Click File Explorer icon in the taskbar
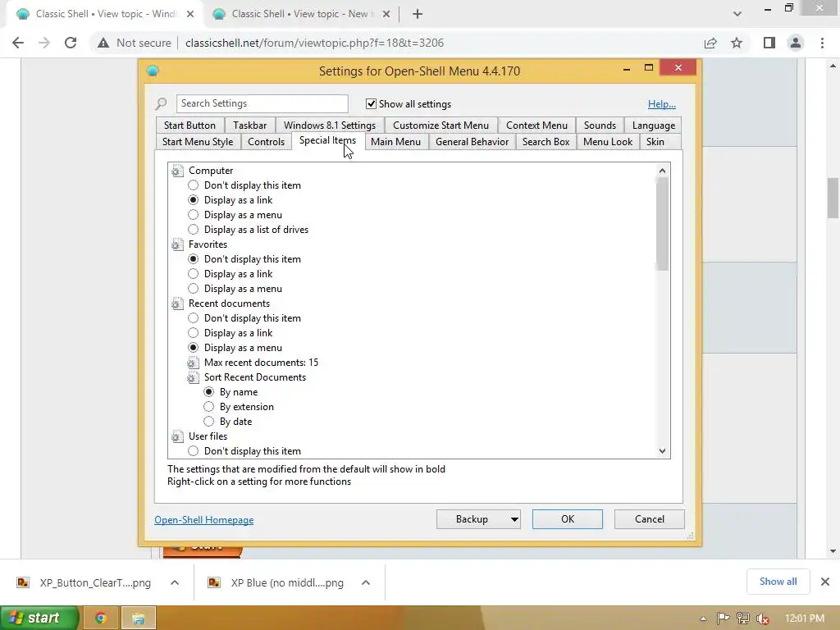Image resolution: width=840 pixels, height=630 pixels. 138,619
